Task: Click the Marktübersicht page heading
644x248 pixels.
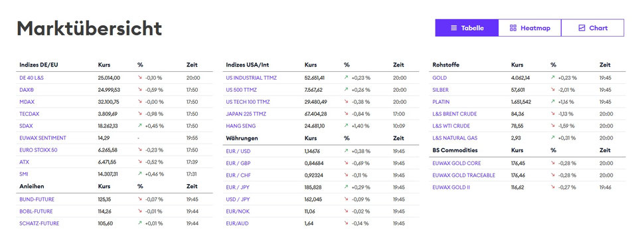Action: (90, 29)
